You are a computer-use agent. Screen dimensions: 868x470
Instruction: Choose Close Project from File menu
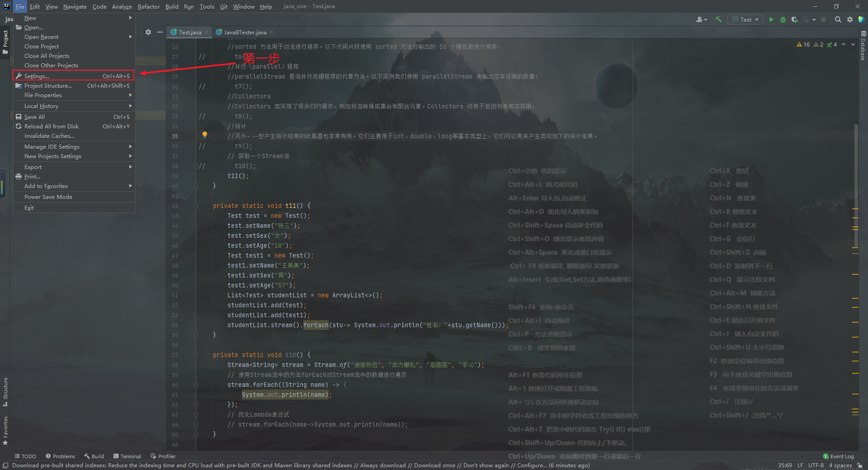(74, 47)
